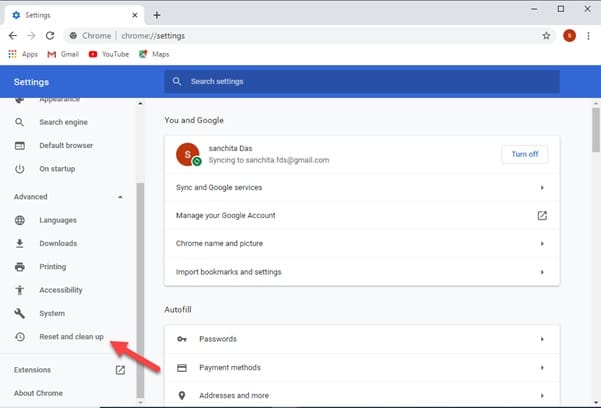Select Search engine in the sidebar

tap(63, 122)
